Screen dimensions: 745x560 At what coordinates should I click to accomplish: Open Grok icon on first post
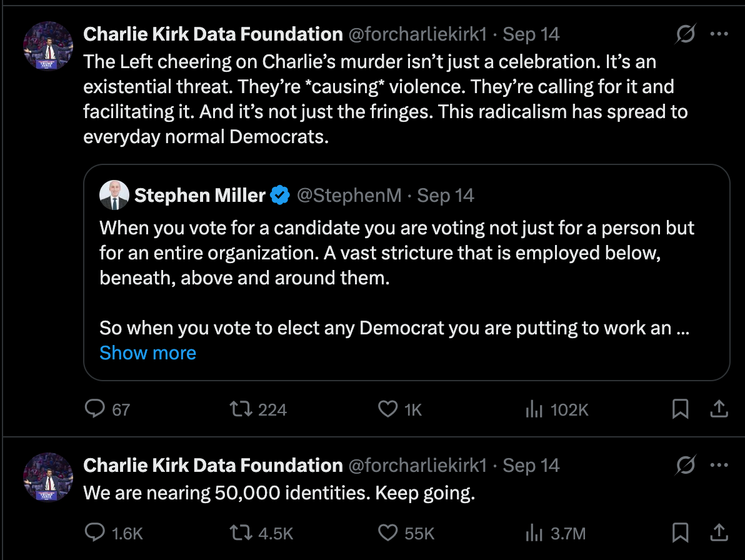coord(686,34)
